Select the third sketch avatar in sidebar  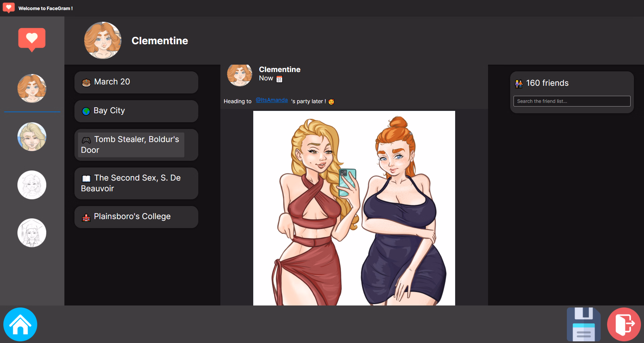[32, 185]
